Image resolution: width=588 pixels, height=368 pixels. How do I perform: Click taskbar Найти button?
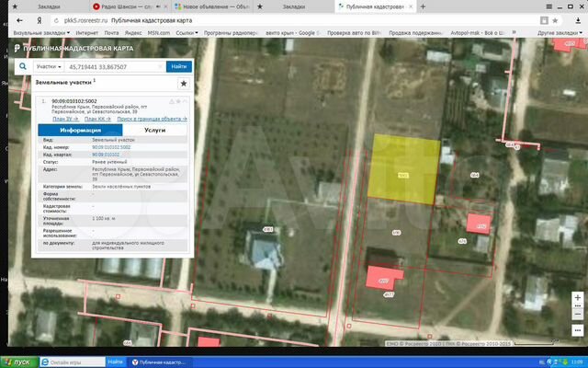116,362
